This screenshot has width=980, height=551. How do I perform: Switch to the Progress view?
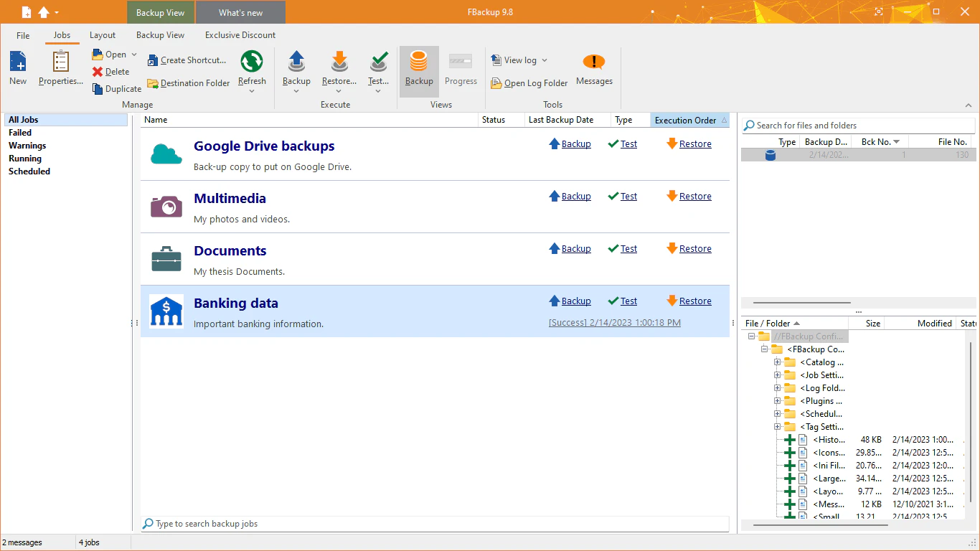(461, 70)
